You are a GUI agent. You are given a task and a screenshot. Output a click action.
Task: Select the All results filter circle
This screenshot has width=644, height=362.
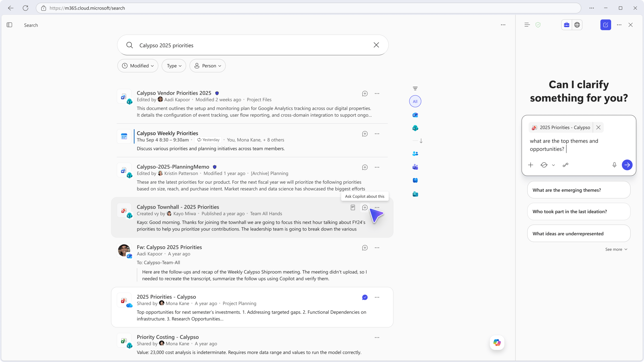tap(415, 101)
